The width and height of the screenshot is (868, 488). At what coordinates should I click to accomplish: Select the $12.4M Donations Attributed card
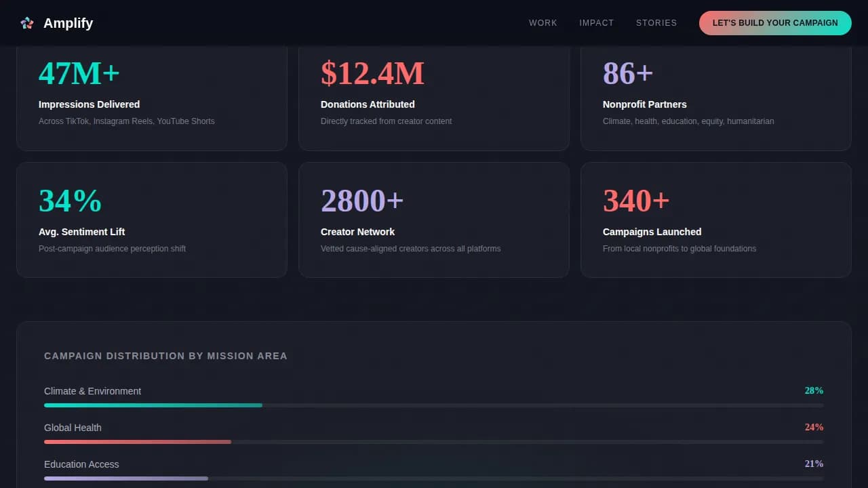click(434, 95)
